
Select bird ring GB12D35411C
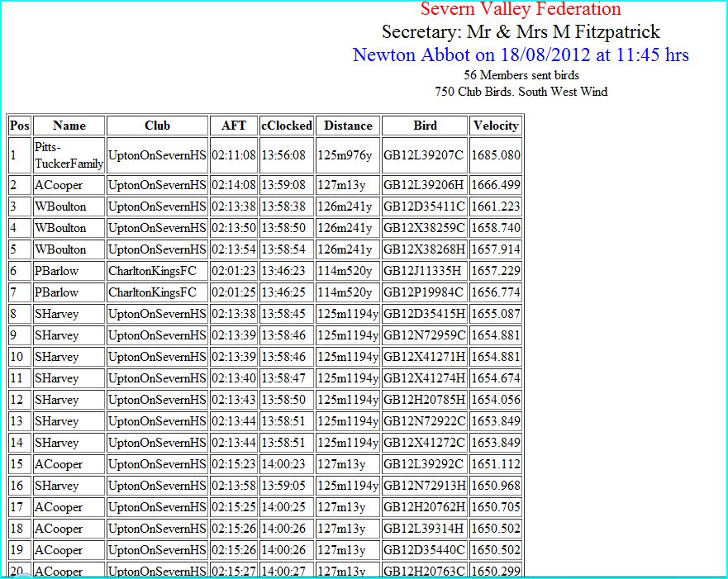click(424, 206)
